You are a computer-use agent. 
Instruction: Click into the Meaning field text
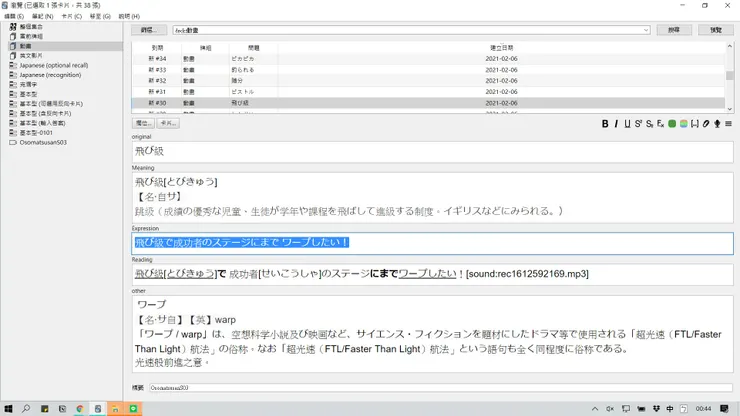click(x=432, y=197)
